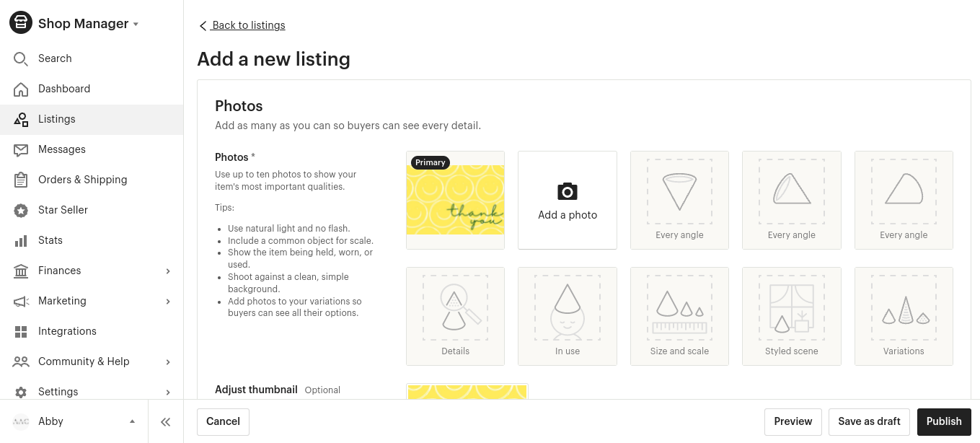Click the Save as draft button
980x443 pixels.
coord(869,421)
